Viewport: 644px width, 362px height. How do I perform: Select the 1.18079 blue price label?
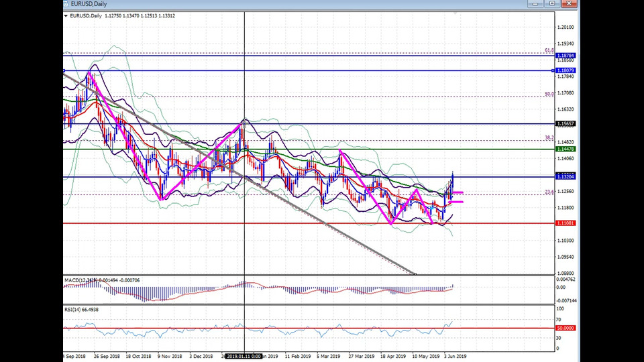point(566,70)
